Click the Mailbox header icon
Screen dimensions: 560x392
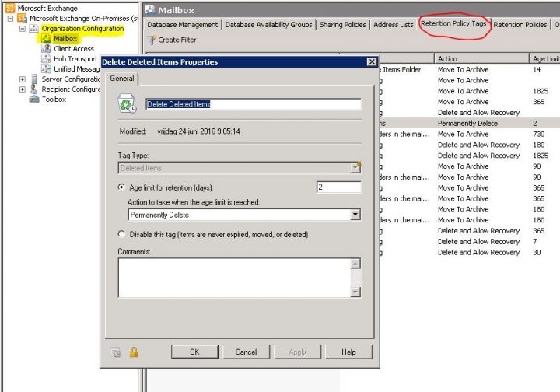[x=150, y=10]
